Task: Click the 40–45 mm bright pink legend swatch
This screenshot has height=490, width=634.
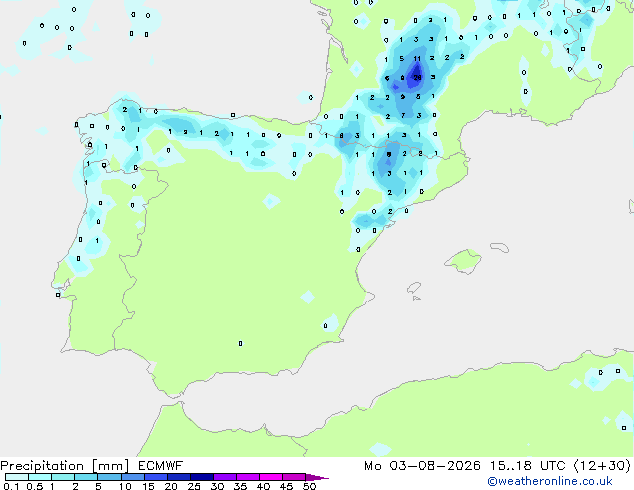Action: click(x=271, y=477)
